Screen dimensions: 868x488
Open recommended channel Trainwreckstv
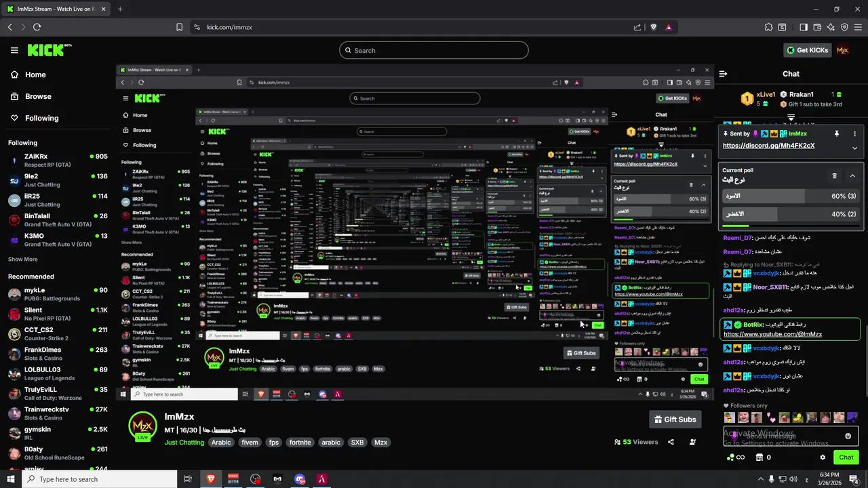58,413
